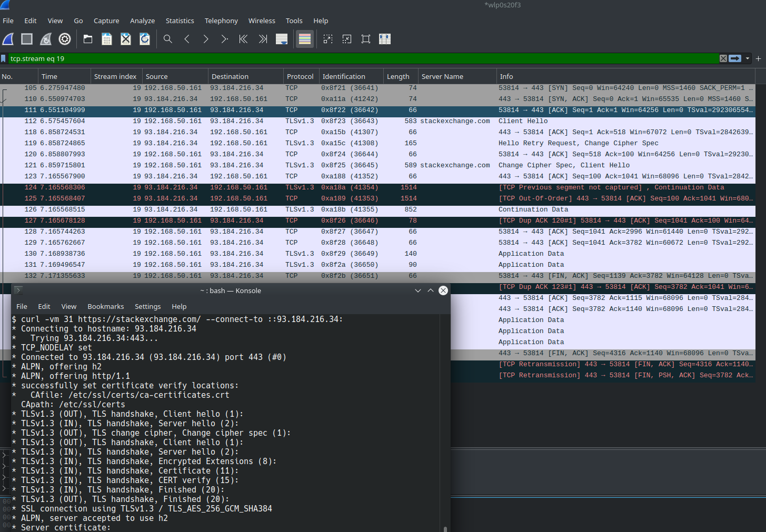Reload the capture file
The height and width of the screenshot is (532, 766).
[145, 39]
